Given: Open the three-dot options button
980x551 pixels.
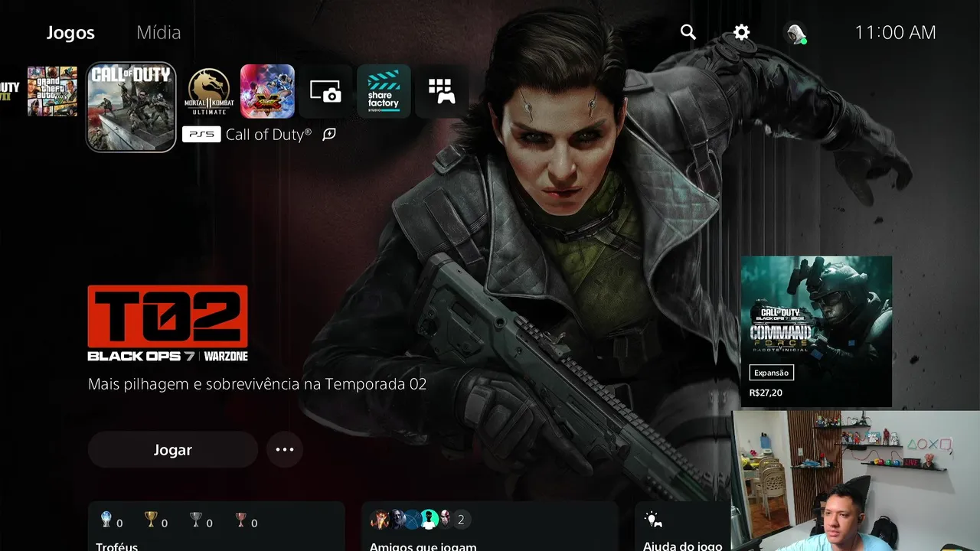Looking at the screenshot, I should [285, 449].
